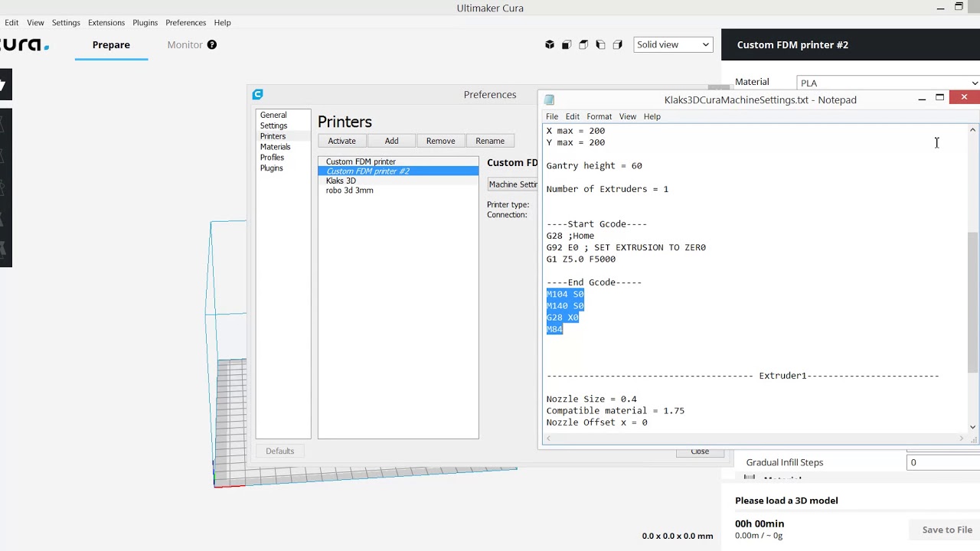Open Notepad's Edit menu
Viewport: 980px width, 551px height.
[572, 116]
